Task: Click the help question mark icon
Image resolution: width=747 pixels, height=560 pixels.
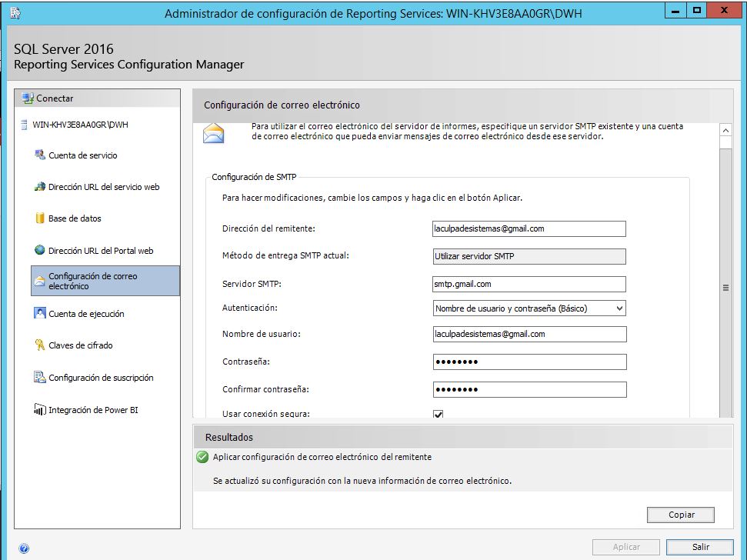Action: tap(24, 549)
